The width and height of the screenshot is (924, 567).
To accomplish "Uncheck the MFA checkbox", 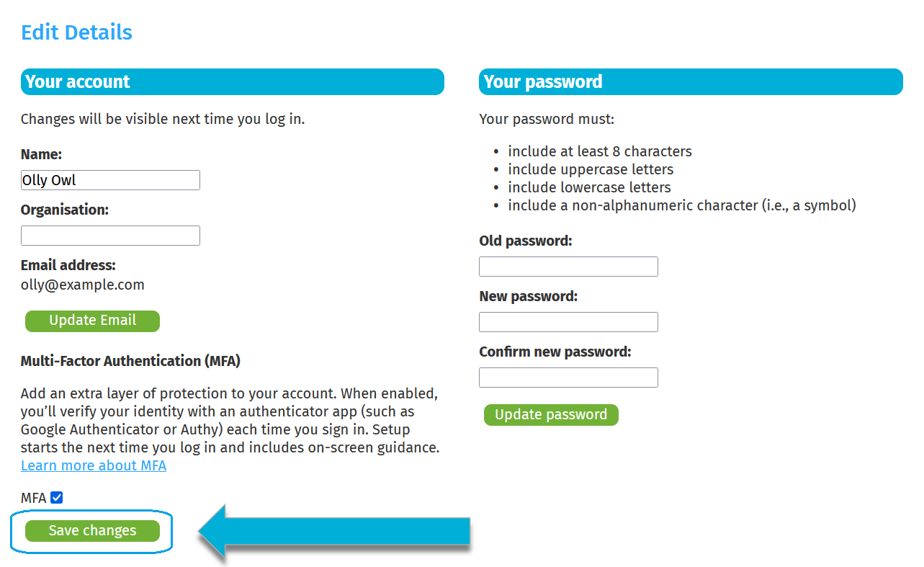I will pyautogui.click(x=57, y=498).
